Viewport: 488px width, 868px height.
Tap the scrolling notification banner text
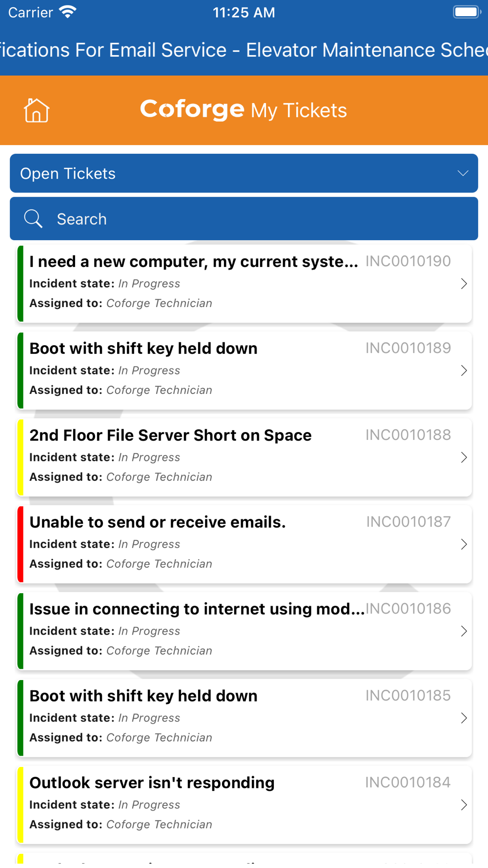pyautogui.click(x=244, y=50)
